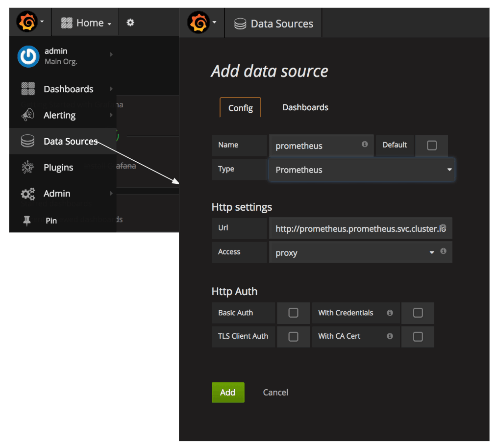The image size is (498, 448).
Task: Expand the Dashboards submenu arrow
Action: tap(111, 89)
